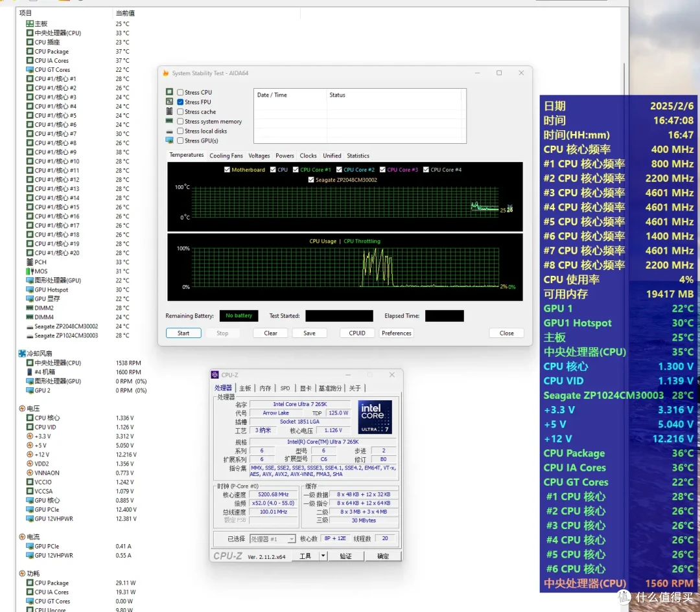Click the 功耗 power group icon

coord(22,573)
